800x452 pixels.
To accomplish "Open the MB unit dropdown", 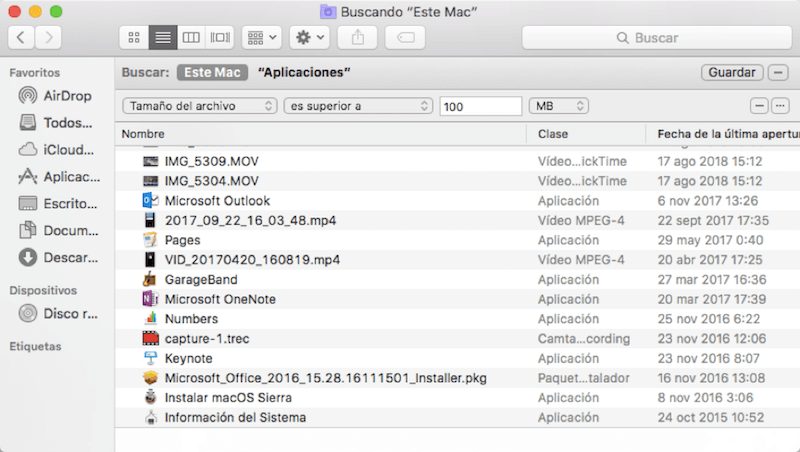I will pos(559,106).
